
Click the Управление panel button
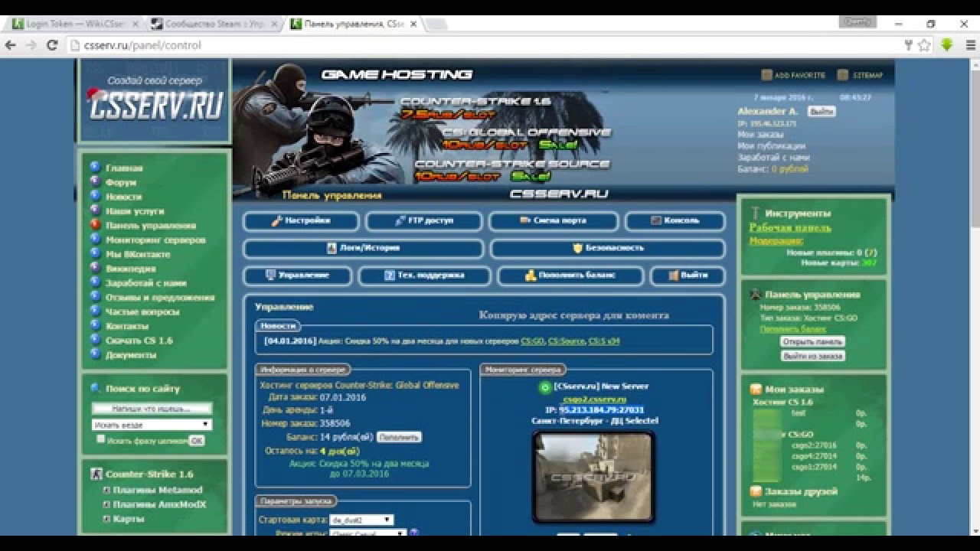click(x=298, y=275)
